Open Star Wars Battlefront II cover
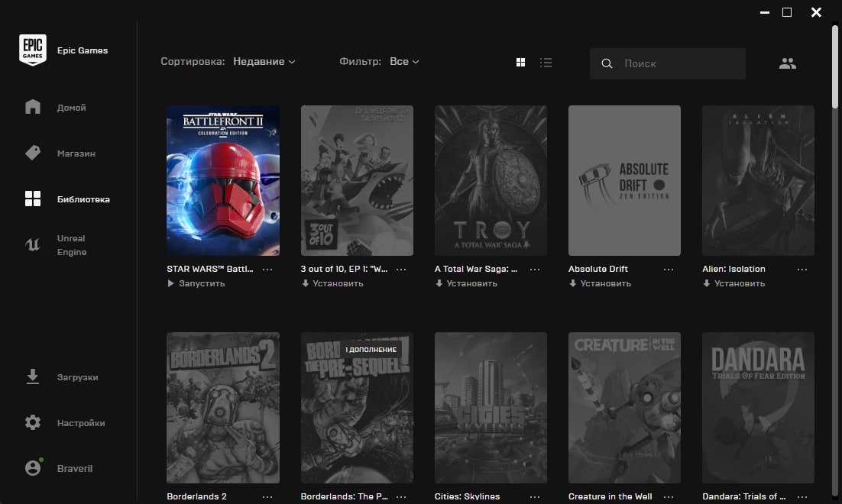The height and width of the screenshot is (504, 842). click(223, 180)
